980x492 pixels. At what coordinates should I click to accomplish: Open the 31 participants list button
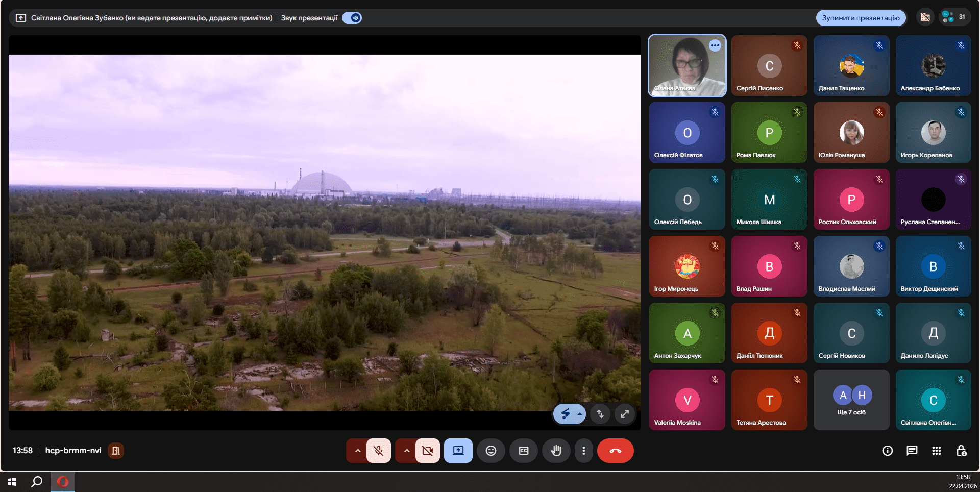tap(953, 17)
